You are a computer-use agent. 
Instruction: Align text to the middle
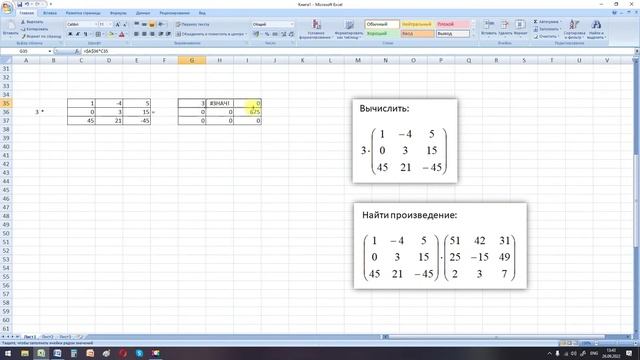[x=144, y=24]
